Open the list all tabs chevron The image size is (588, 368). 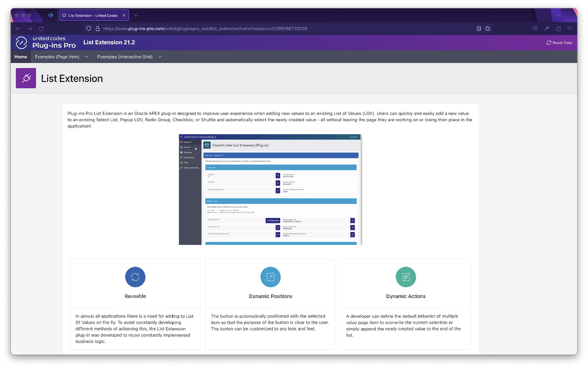point(558,15)
